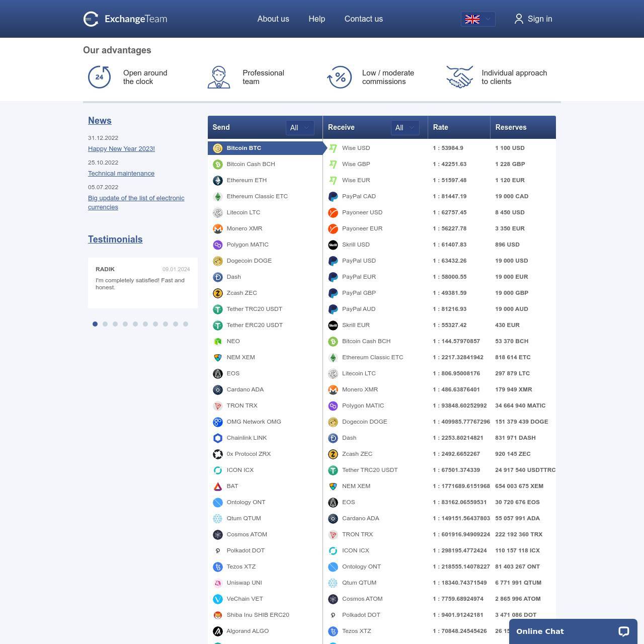
Task: Select OMG Network OMG in Send list
Action: click(265, 422)
